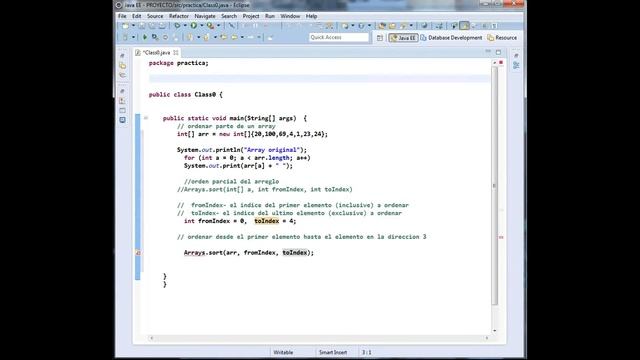Click the green Resume triangle on second toolbar row

click(145, 37)
